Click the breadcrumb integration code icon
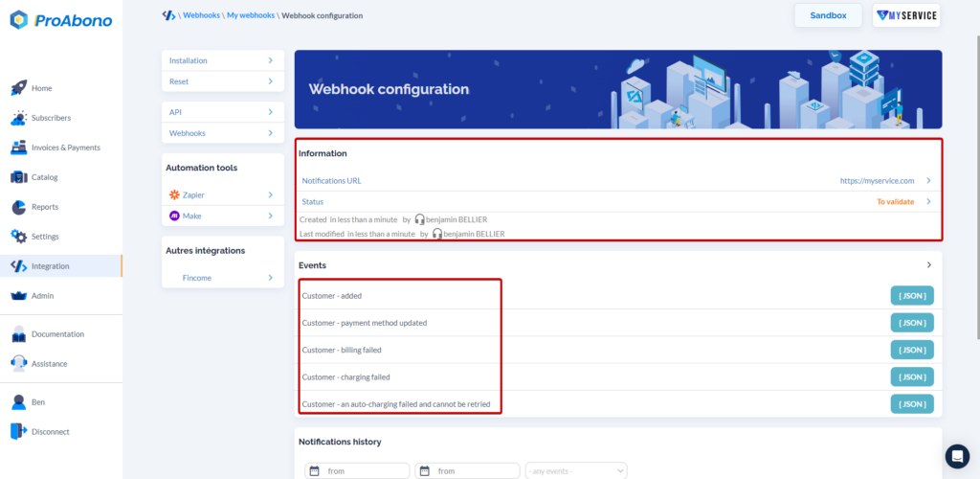Screen dimensions: 980x479 pos(168,15)
